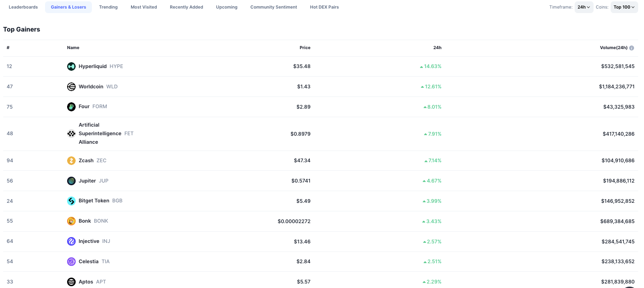Click the Hyperliquid coin logo icon
644x288 pixels.
71,66
